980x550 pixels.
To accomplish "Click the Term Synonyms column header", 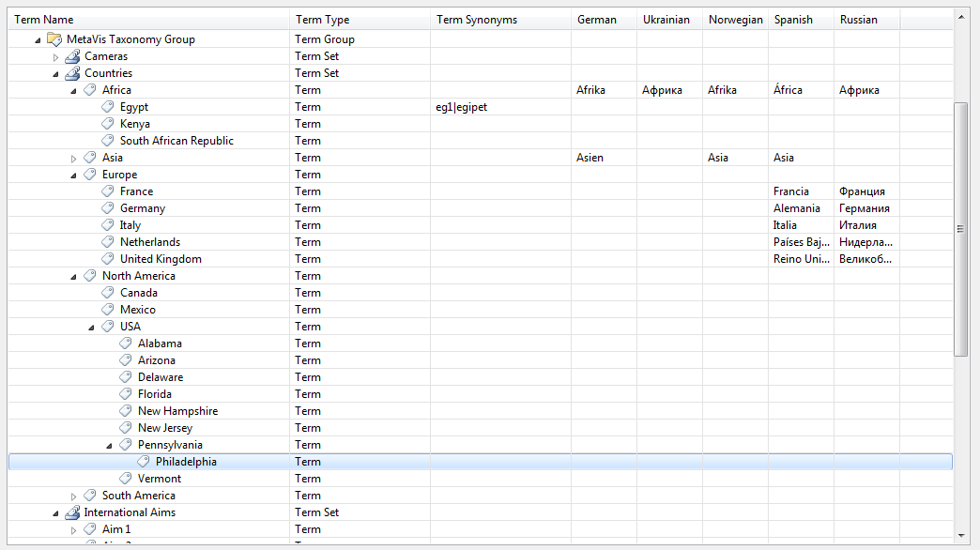I will [x=477, y=20].
